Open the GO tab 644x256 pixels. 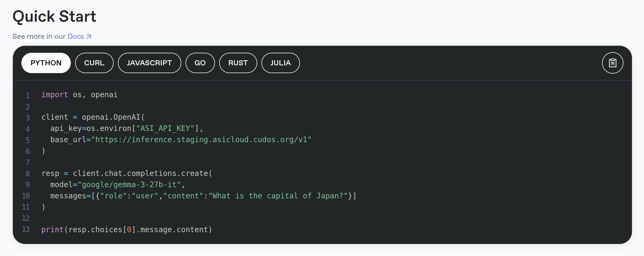[x=200, y=63]
